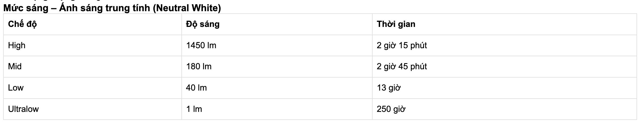Click the 'High' mode cell

17,45
